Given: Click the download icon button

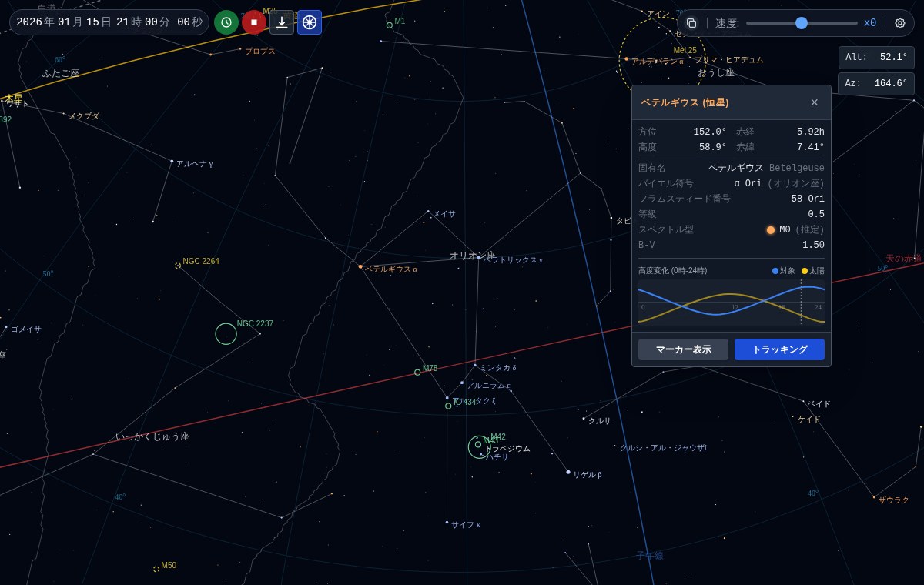Looking at the screenshot, I should click(x=282, y=22).
